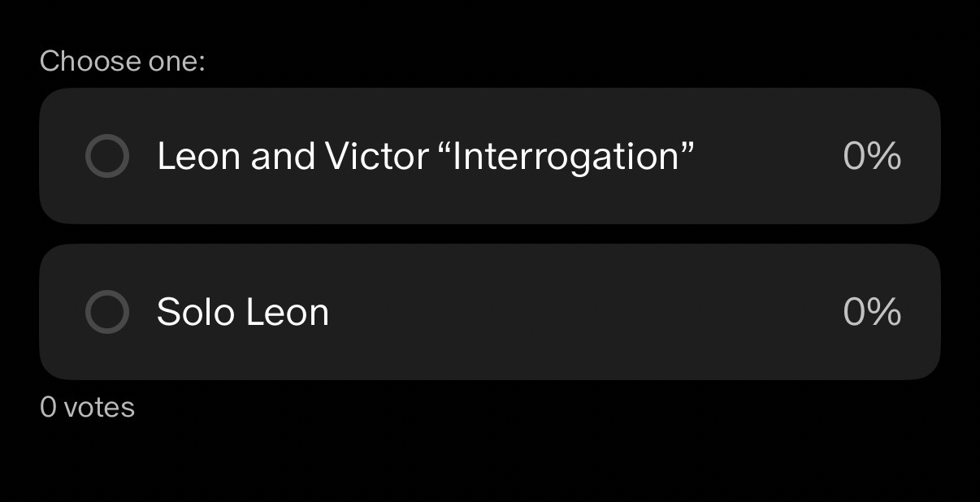Vote for the Leon and Victor poll card

point(489,156)
